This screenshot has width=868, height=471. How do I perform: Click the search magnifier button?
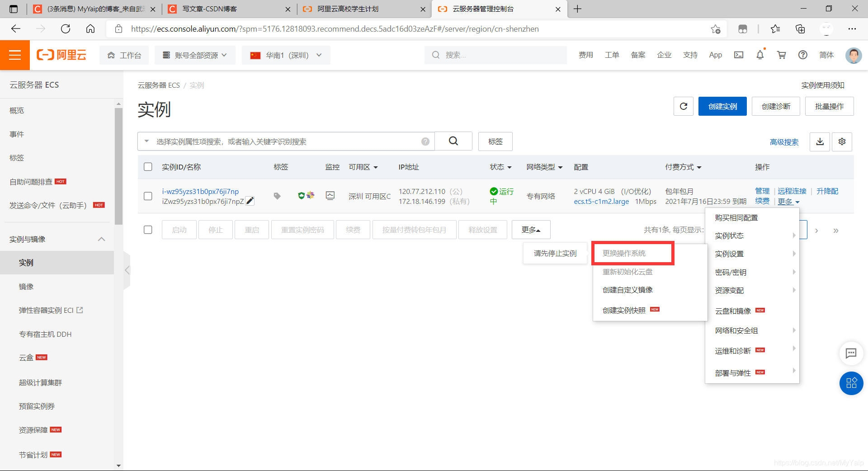453,141
